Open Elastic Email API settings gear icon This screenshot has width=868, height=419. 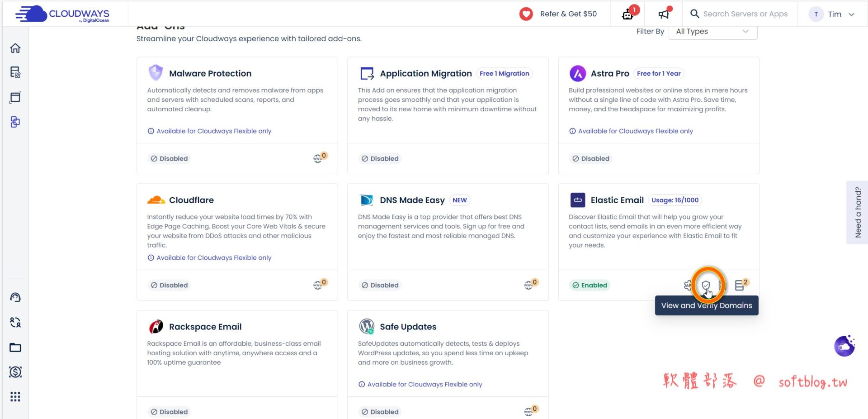tap(688, 285)
